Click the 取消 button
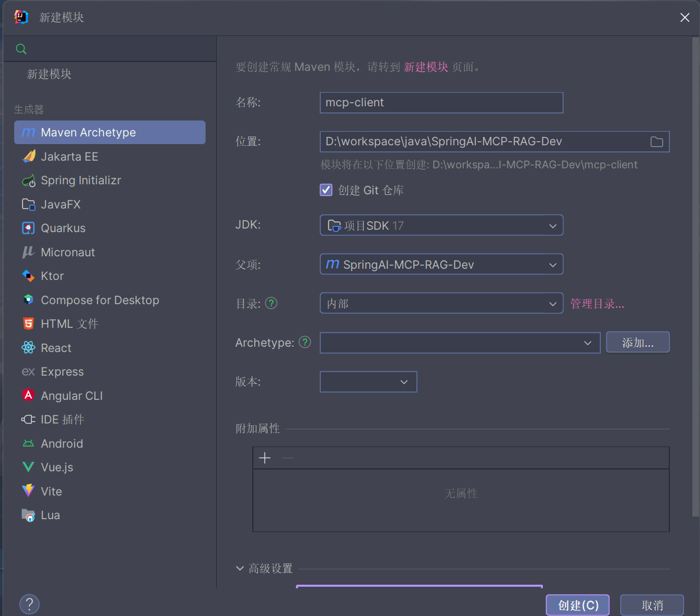This screenshot has height=616, width=700. (652, 605)
